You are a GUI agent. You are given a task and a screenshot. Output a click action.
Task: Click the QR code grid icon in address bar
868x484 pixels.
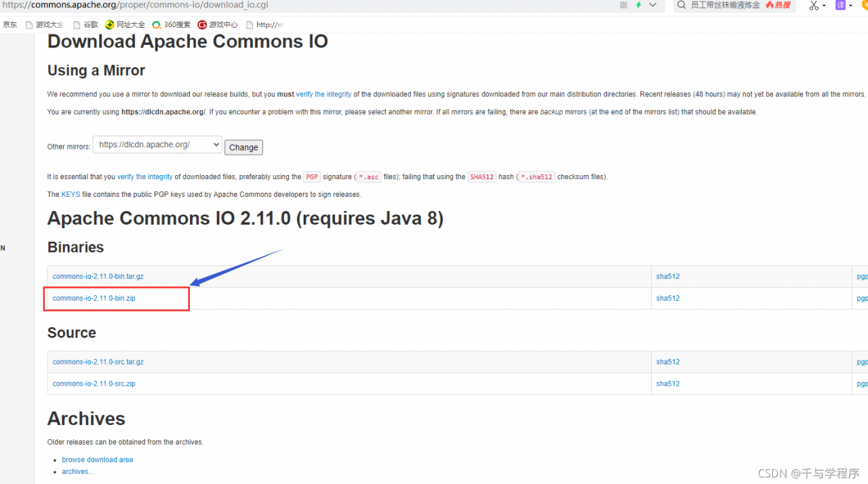(624, 5)
